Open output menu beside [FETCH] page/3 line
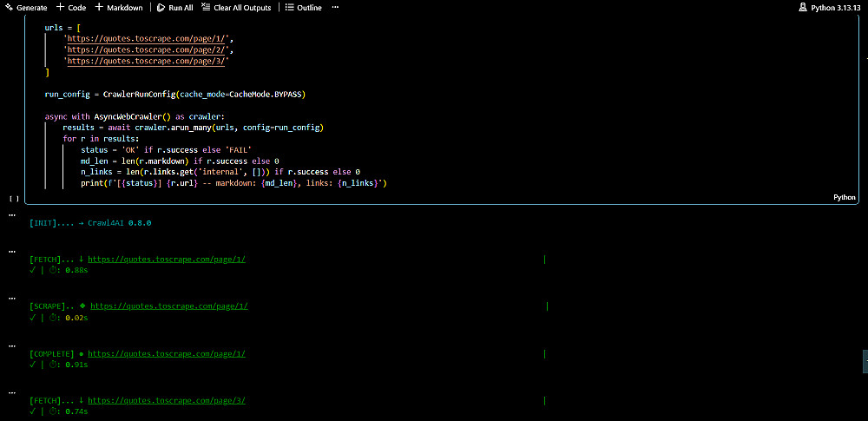The width and height of the screenshot is (868, 421). tap(12, 391)
